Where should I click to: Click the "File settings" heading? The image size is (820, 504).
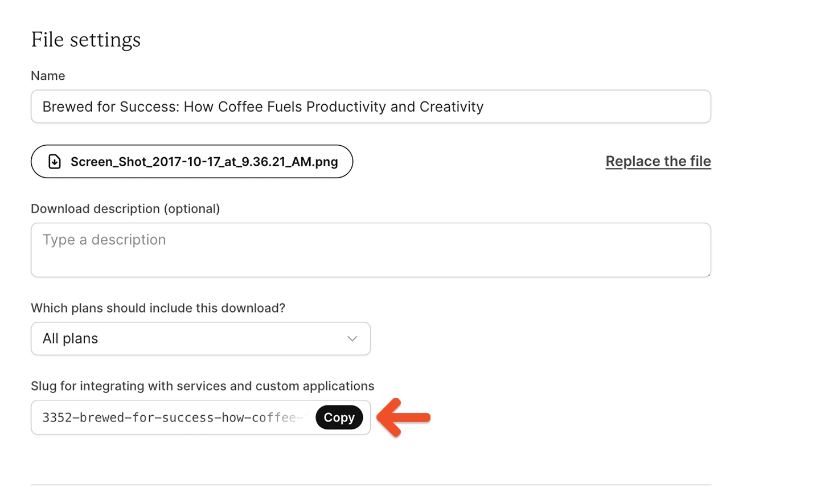click(x=85, y=39)
